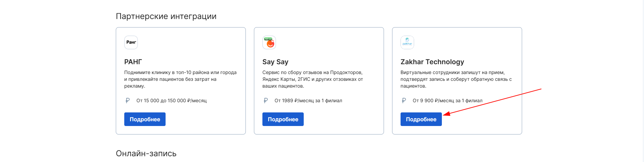644x162 pixels.
Task: Click the ruble icon in Say Say card
Action: pyautogui.click(x=266, y=101)
